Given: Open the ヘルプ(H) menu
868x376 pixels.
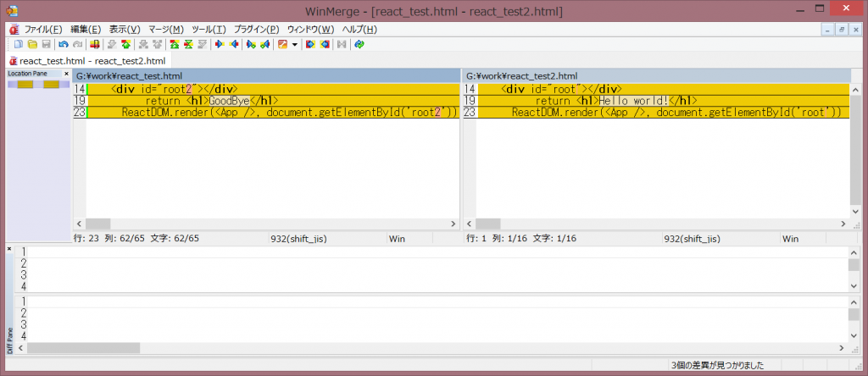Looking at the screenshot, I should [359, 30].
